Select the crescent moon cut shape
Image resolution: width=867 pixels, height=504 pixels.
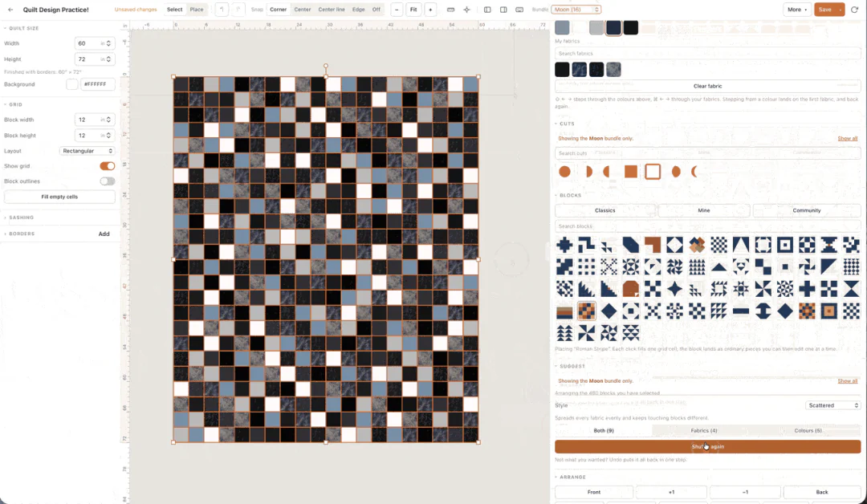click(x=695, y=171)
